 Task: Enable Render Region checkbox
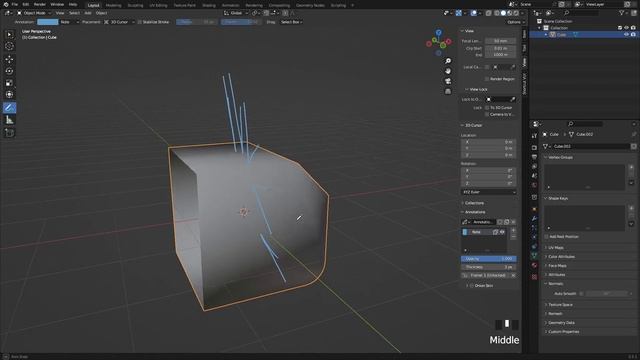(487, 79)
